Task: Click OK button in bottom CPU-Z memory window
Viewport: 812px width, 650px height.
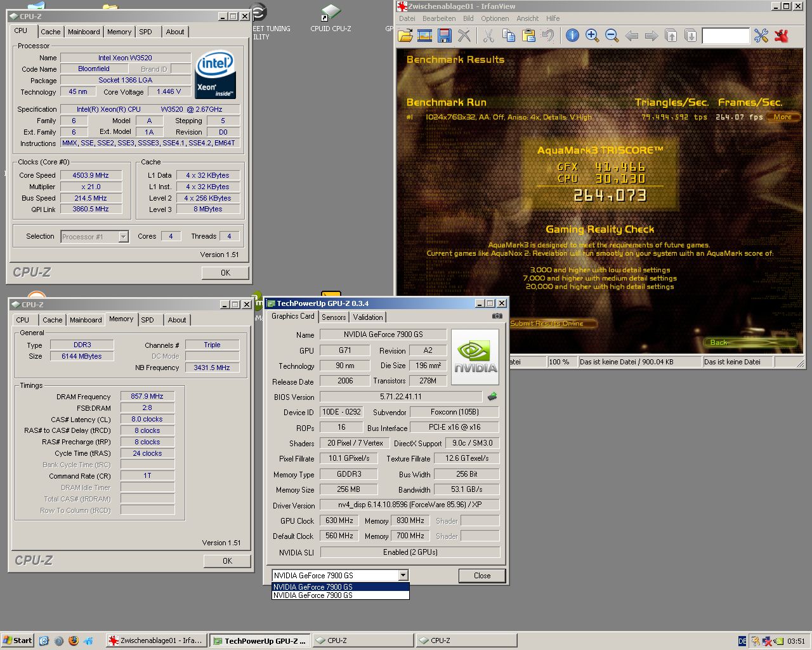Action: click(227, 560)
